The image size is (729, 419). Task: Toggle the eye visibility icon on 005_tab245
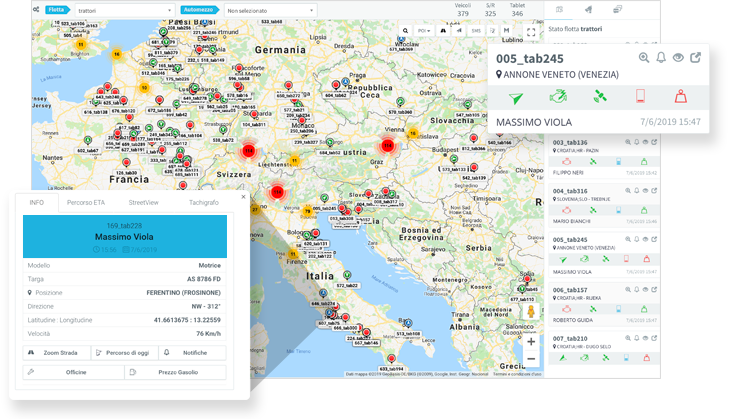click(x=678, y=57)
